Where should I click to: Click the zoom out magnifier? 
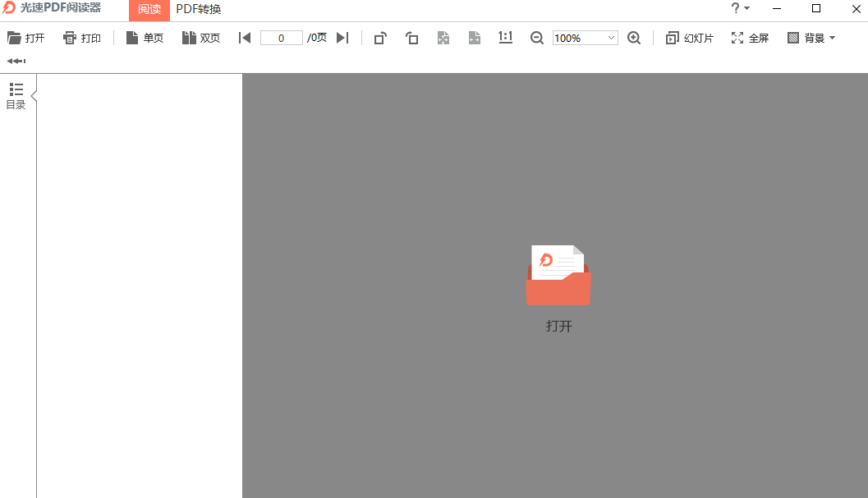point(537,38)
